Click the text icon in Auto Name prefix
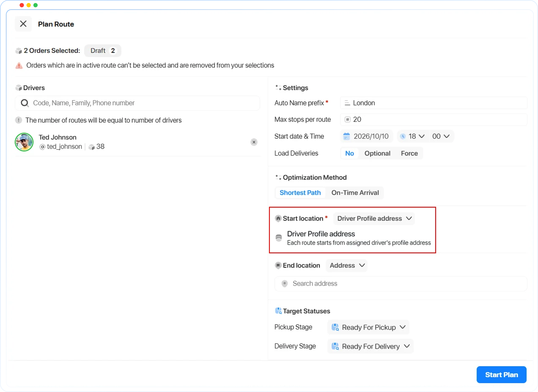This screenshot has width=538, height=392. [347, 103]
